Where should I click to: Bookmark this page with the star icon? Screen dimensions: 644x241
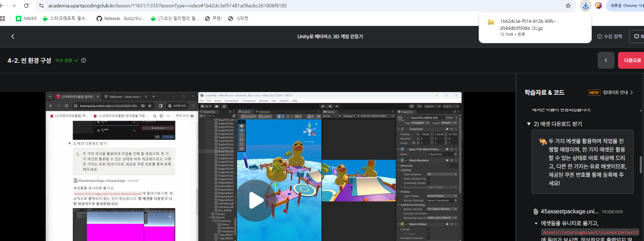click(568, 6)
